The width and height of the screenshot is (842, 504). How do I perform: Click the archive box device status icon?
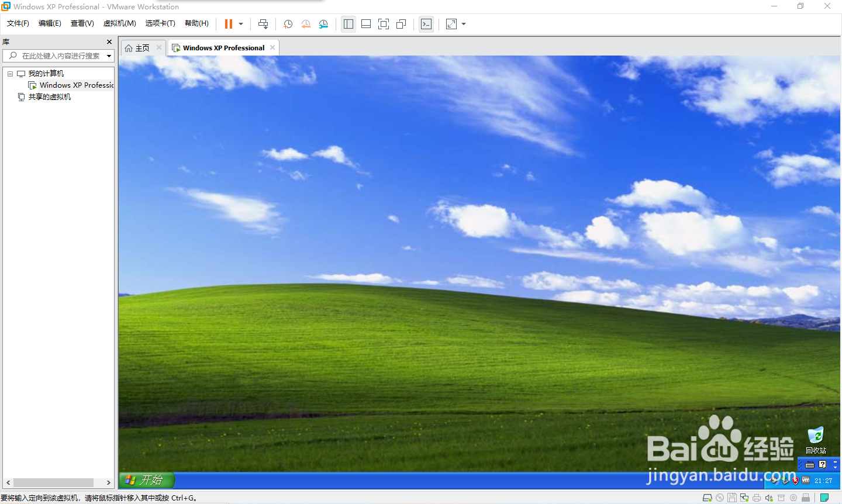coord(781,498)
